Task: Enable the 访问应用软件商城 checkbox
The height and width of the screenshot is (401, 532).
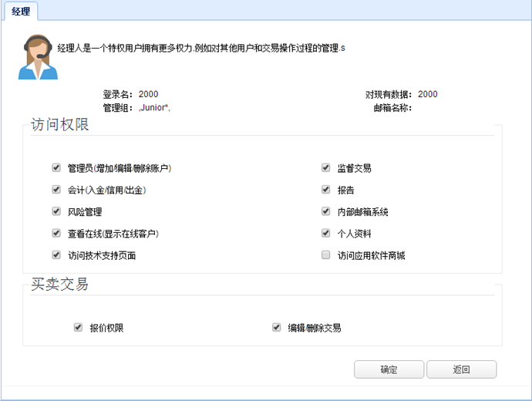Action: [325, 254]
